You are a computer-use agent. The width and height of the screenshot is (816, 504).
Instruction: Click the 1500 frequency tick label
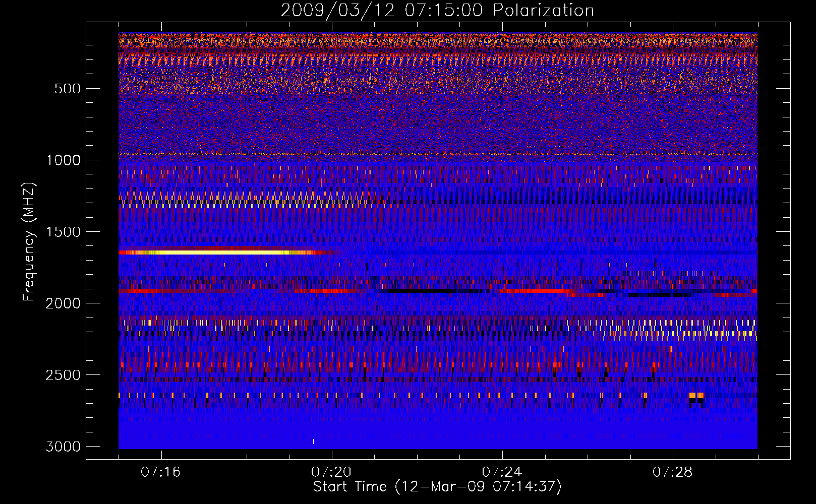63,232
